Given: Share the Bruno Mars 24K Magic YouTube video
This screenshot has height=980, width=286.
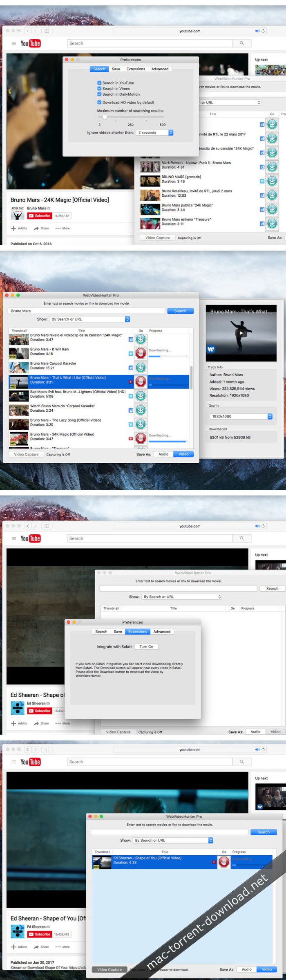Looking at the screenshot, I should (41, 228).
